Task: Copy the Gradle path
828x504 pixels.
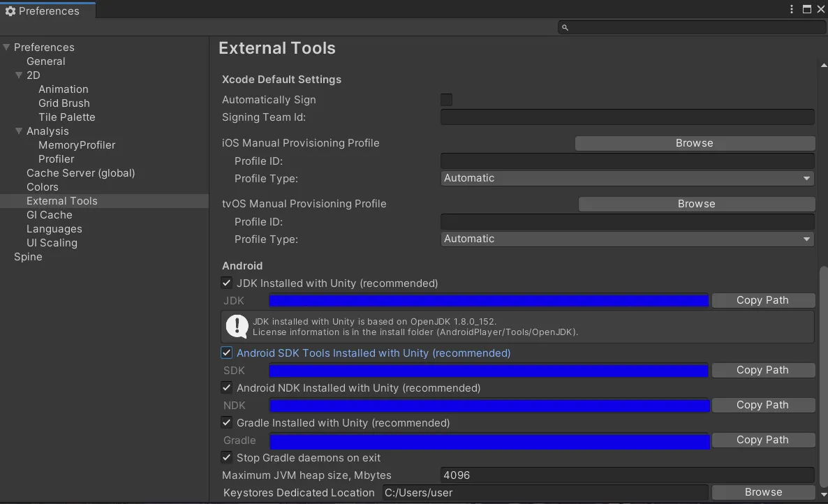Action: (x=762, y=440)
